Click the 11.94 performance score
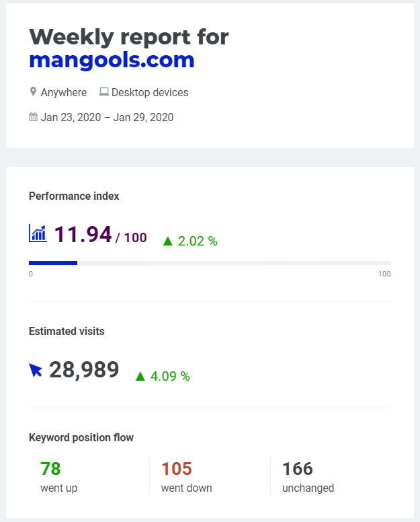 tap(83, 234)
